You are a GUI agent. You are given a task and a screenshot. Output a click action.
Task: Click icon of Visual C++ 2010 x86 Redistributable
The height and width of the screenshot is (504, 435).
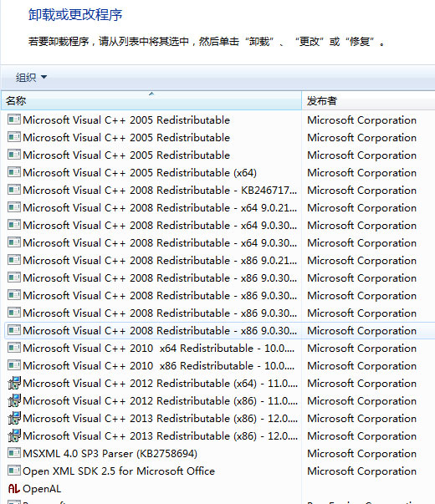click(x=14, y=365)
